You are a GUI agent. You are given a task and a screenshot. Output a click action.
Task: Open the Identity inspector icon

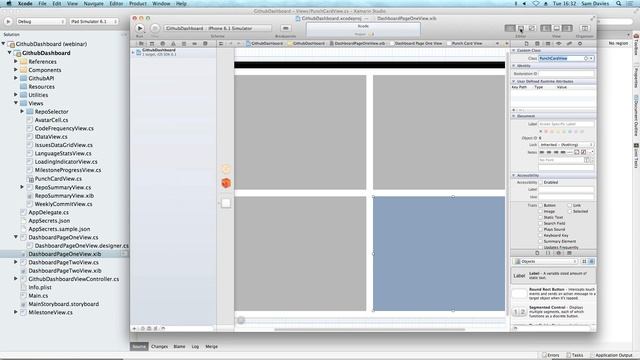tap(548, 43)
